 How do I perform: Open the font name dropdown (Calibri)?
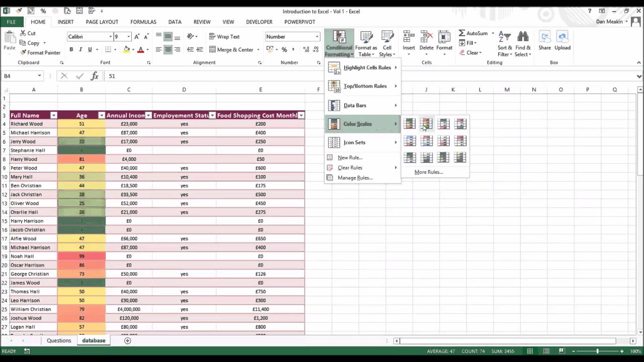click(111, 37)
